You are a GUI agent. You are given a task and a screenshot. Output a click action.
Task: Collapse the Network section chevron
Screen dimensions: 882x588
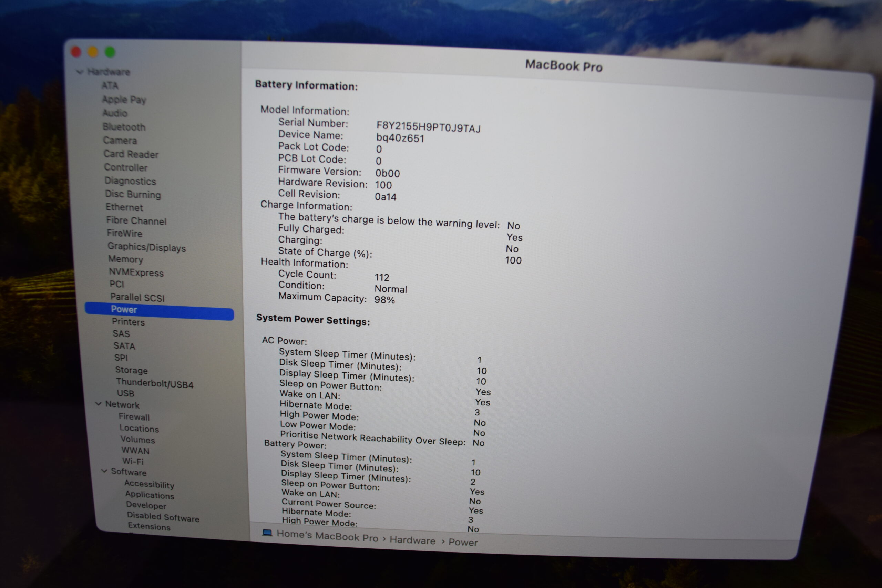(x=98, y=403)
